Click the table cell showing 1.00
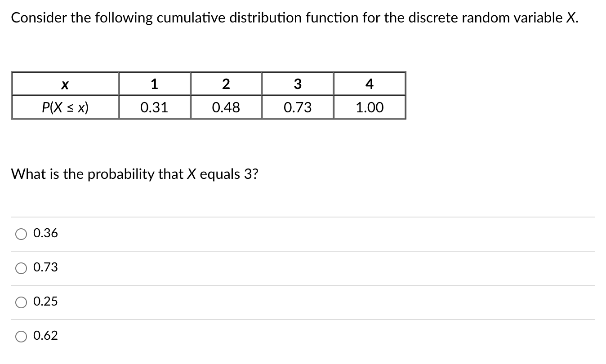The width and height of the screenshot is (606, 364). pos(369,107)
